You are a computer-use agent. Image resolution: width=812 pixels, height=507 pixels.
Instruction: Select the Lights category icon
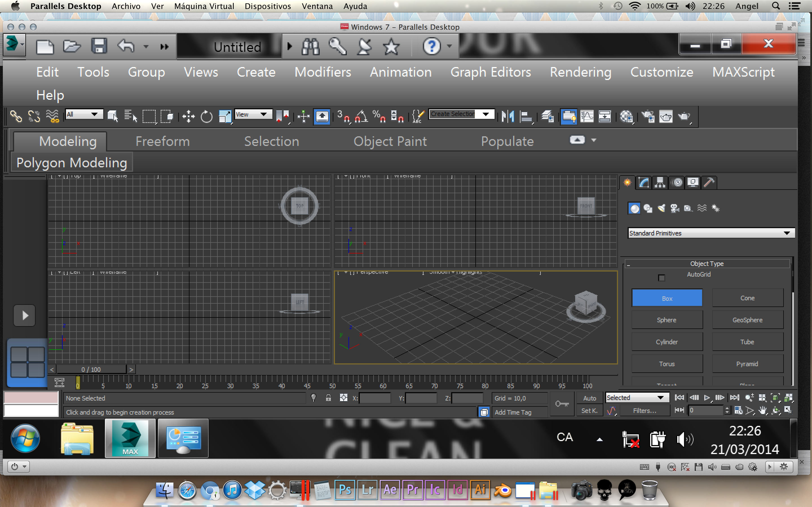tap(661, 208)
